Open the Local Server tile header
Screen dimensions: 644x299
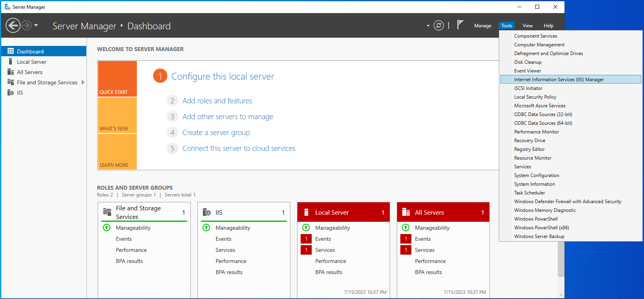343,212
